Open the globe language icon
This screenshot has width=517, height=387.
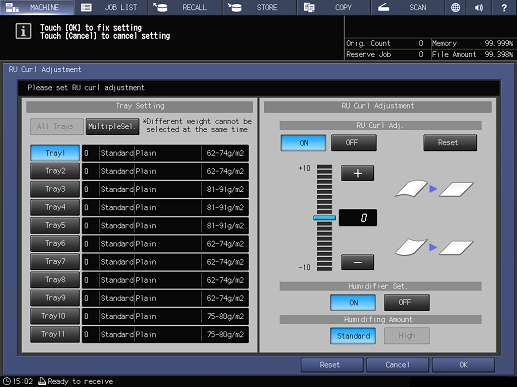(455, 7)
